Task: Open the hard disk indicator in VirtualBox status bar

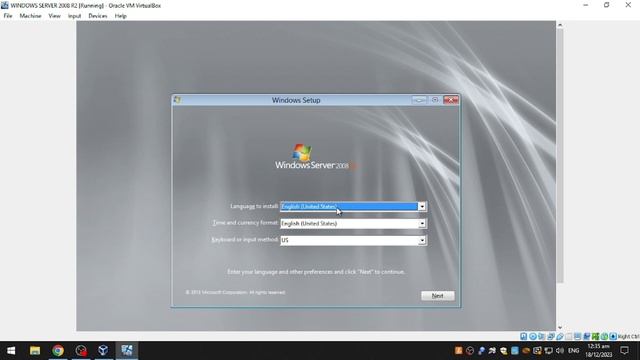Action: (524, 336)
